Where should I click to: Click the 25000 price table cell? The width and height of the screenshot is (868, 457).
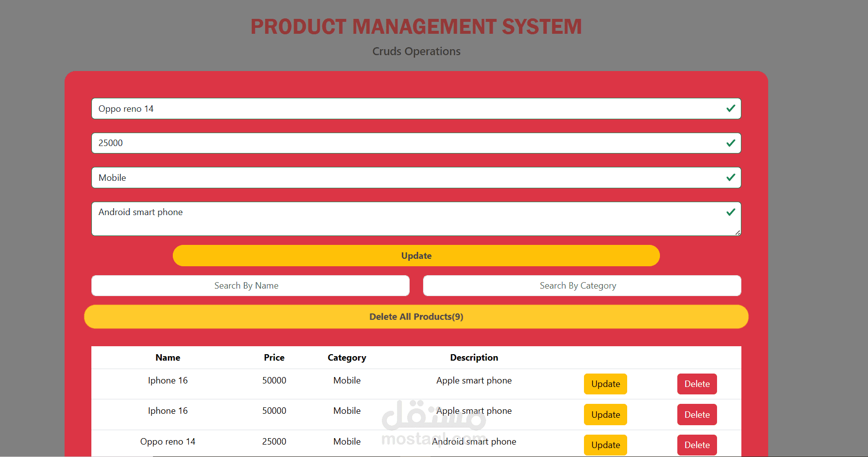[x=274, y=442]
